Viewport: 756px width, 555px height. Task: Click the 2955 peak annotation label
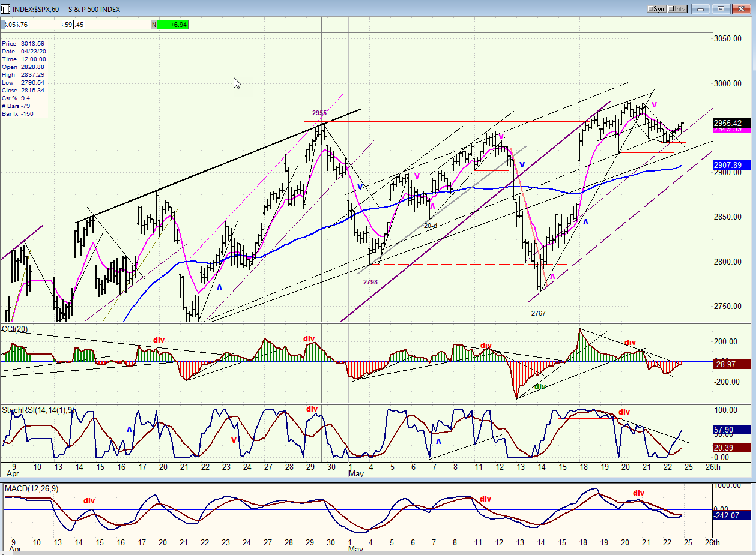point(319,113)
